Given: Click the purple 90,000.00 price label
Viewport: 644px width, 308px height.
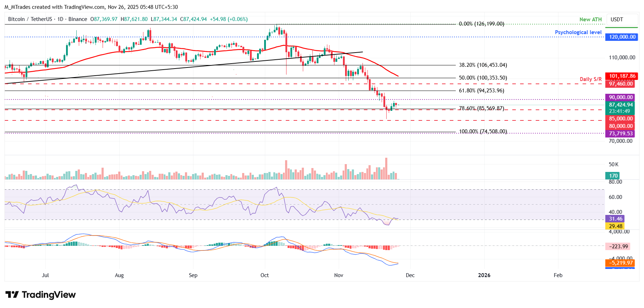Looking at the screenshot, I should 621,97.
